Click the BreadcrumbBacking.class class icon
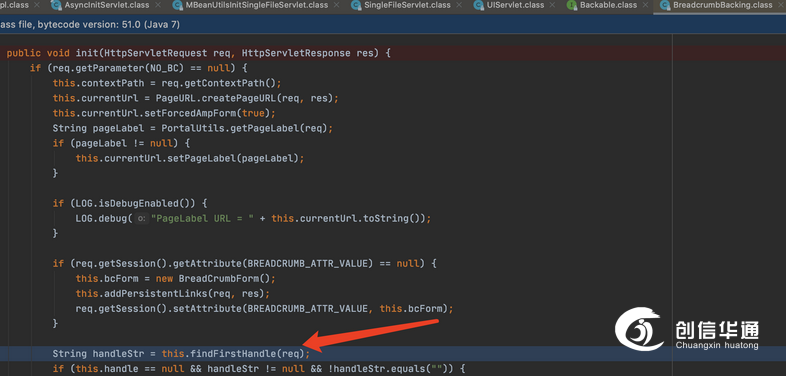Screen dimensions: 786x376 665,6
